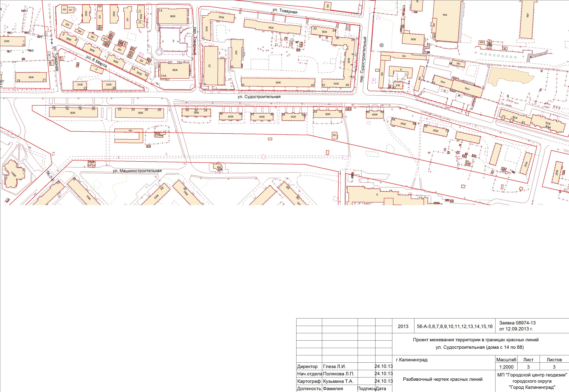Click the gray filled circle marker
This screenshot has height=392, width=569.
pos(381,45)
